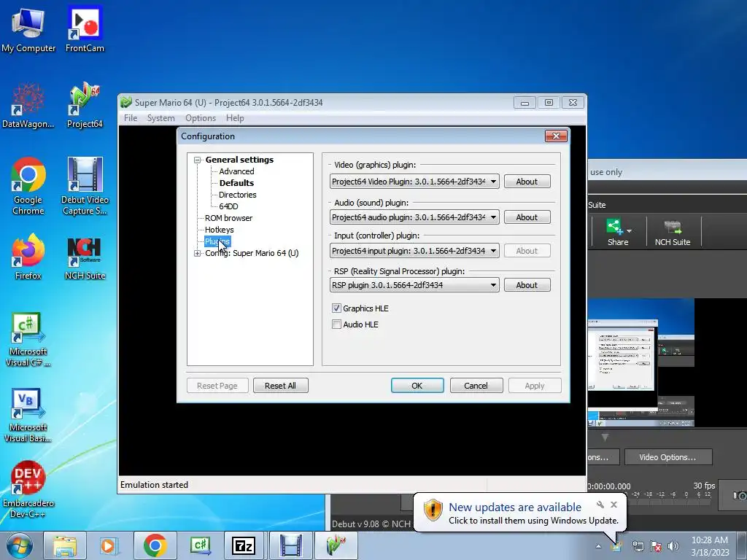Click the Reset All button
The width and height of the screenshot is (747, 560).
point(281,385)
